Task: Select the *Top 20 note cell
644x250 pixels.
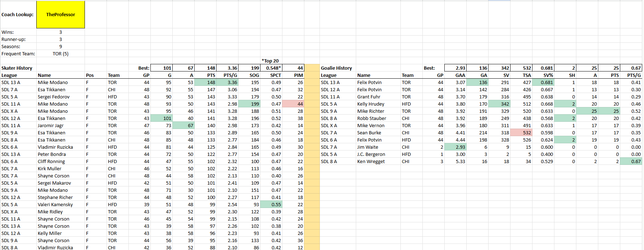Action: (271, 61)
